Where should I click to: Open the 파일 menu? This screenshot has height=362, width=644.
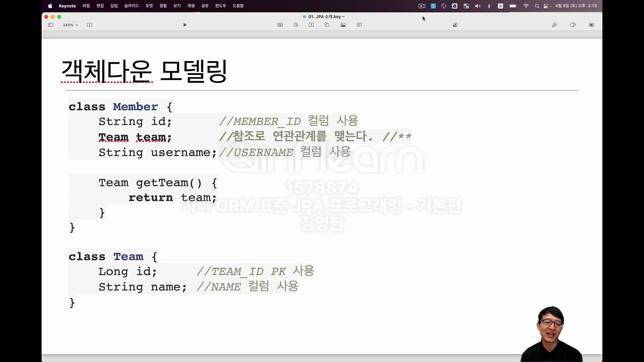click(86, 6)
